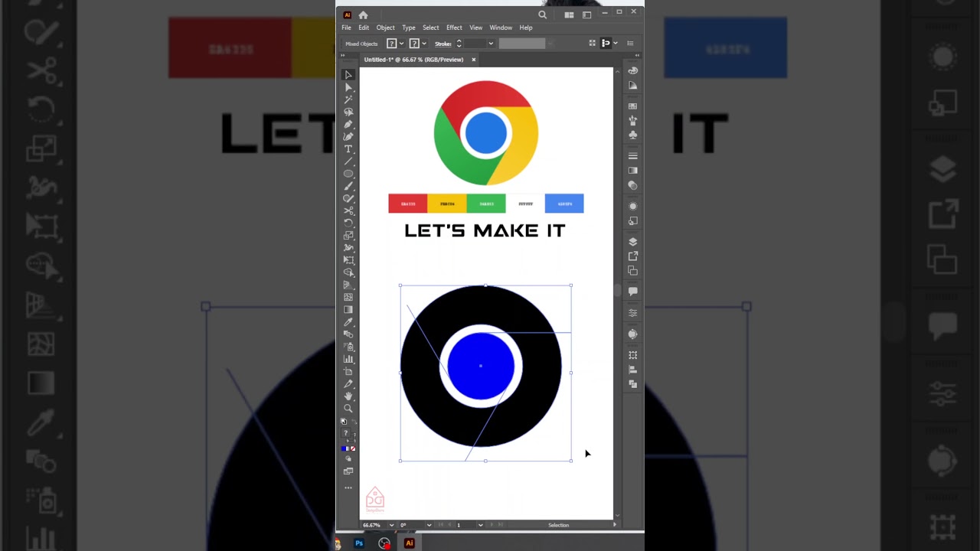980x551 pixels.
Task: Expand the right panel dock arrows
Action: point(637,55)
